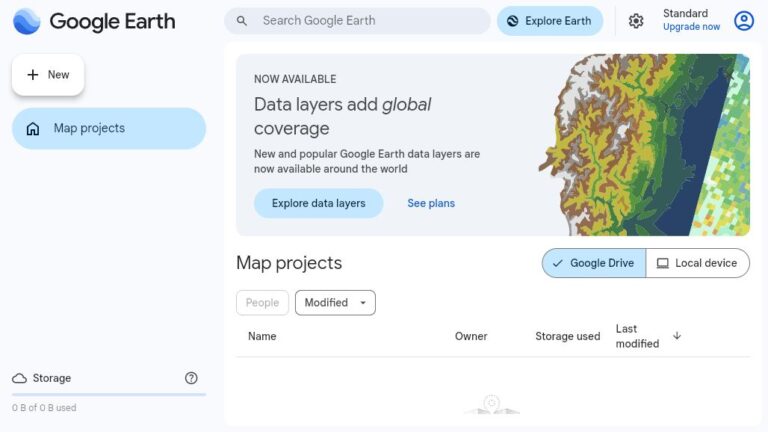Screen dimensions: 768x432
Task: Click the sort arrow beside Last modified
Action: (x=677, y=336)
